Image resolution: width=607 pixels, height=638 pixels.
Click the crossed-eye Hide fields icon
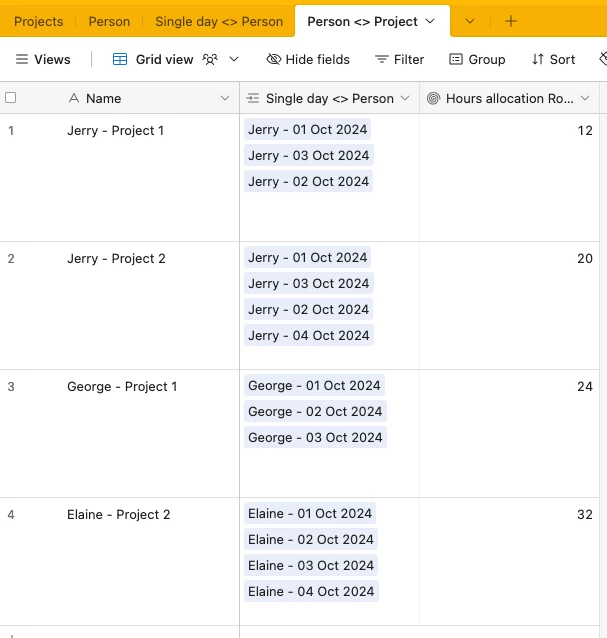(x=273, y=59)
